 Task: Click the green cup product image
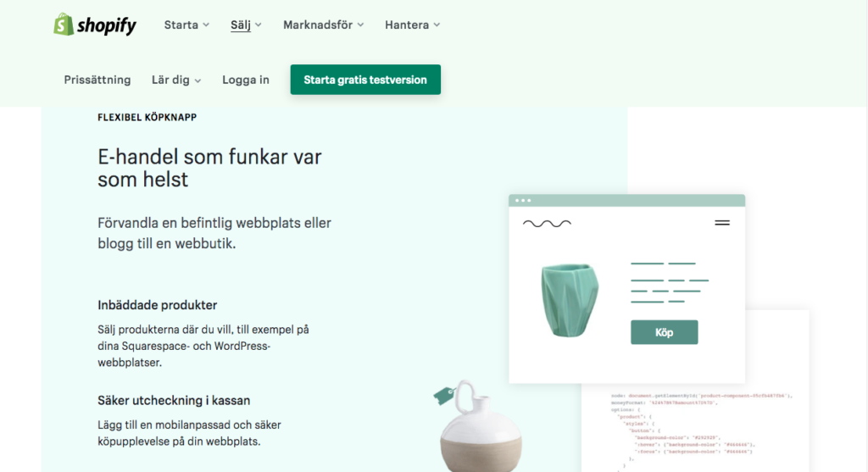pos(570,301)
